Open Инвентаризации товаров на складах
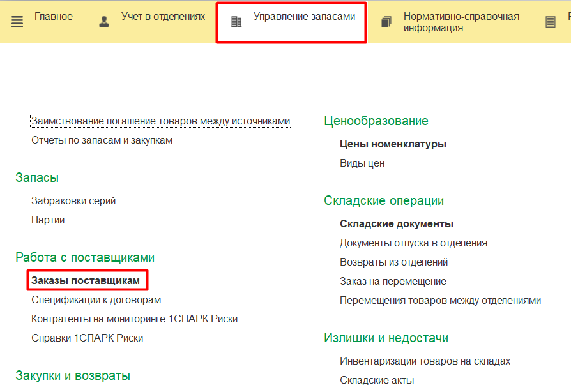 [x=425, y=361]
